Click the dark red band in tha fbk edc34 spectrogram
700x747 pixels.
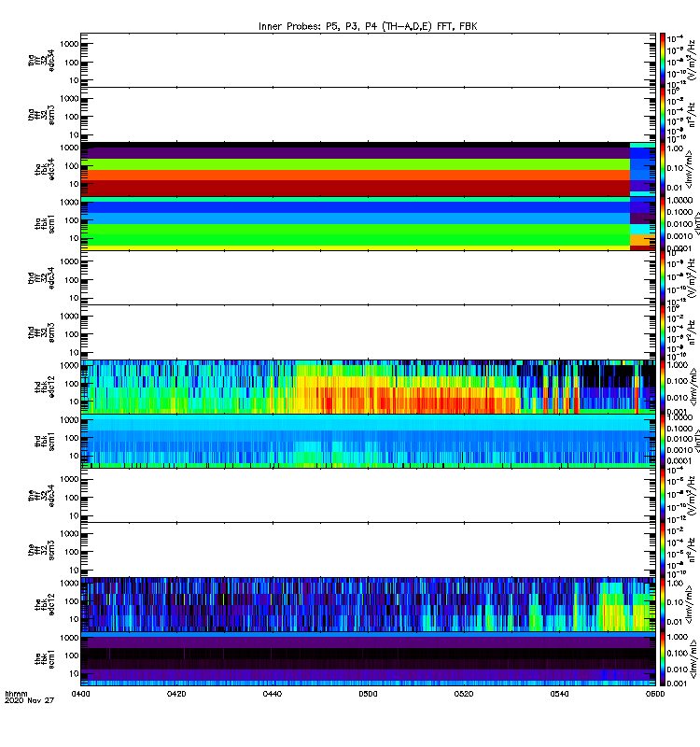click(x=356, y=188)
